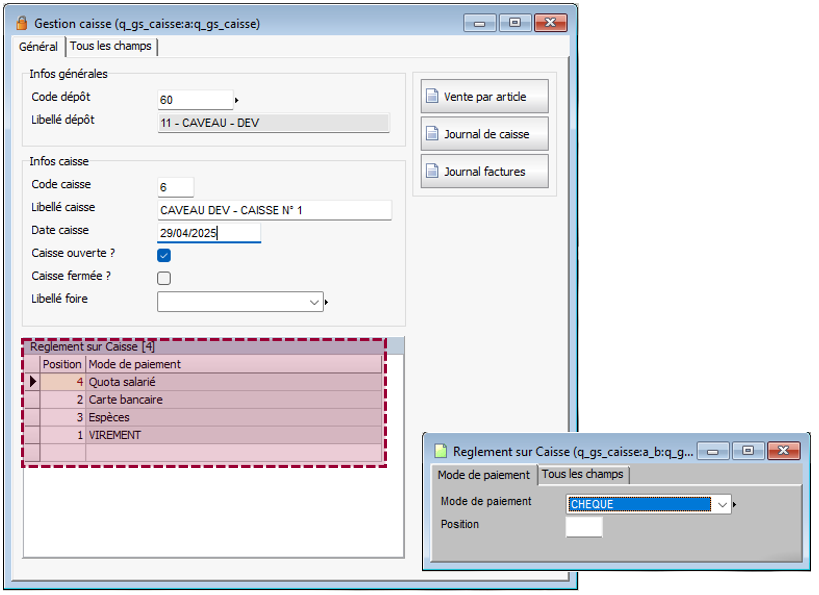
Task: Click the document icon on Journal de caisse
Action: [432, 134]
